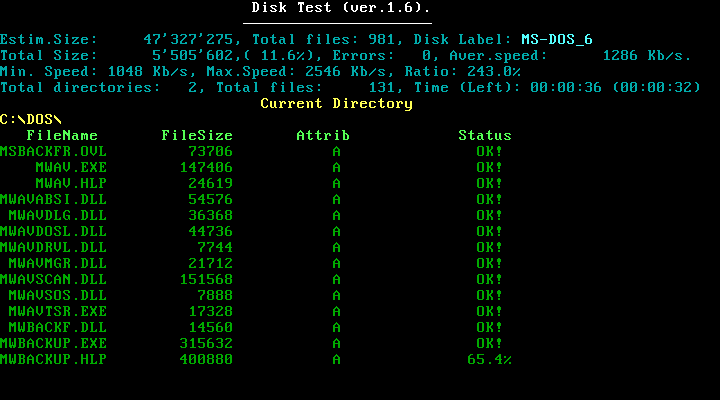Screen dimensions: 720x400
Task: Select the MWAV.HLP file name
Action: (71, 183)
